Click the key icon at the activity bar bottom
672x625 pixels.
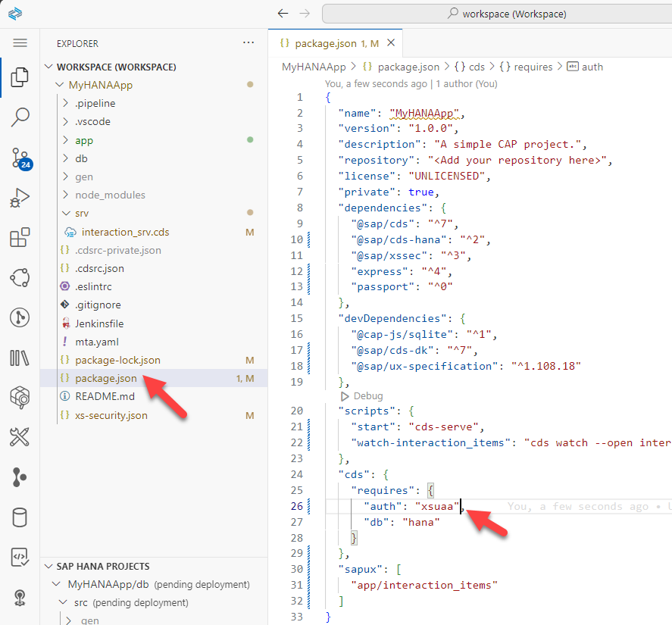tap(20, 598)
